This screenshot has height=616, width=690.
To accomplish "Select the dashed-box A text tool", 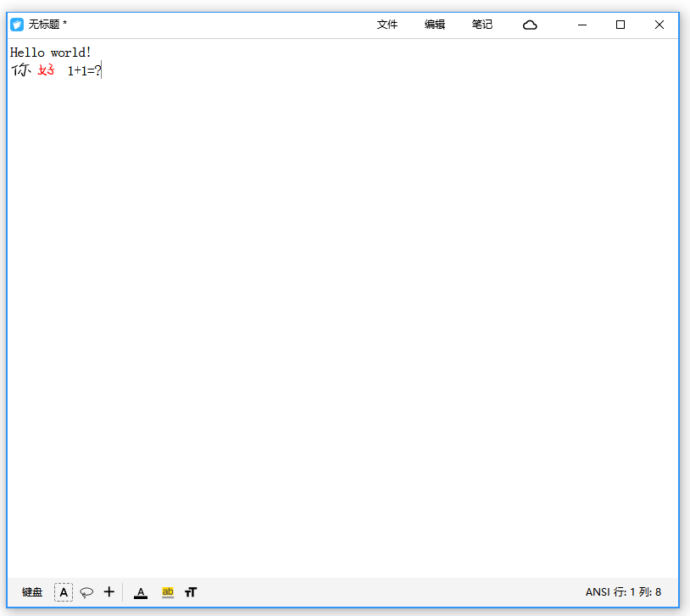I will (x=64, y=592).
